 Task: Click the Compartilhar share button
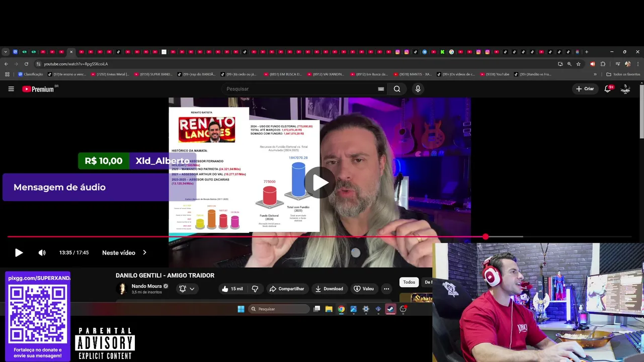[287, 289]
